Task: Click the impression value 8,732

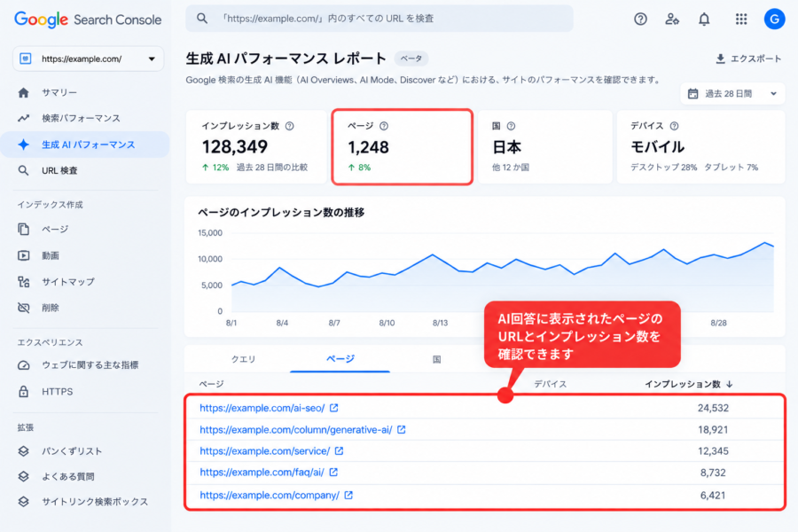Action: 713,473
